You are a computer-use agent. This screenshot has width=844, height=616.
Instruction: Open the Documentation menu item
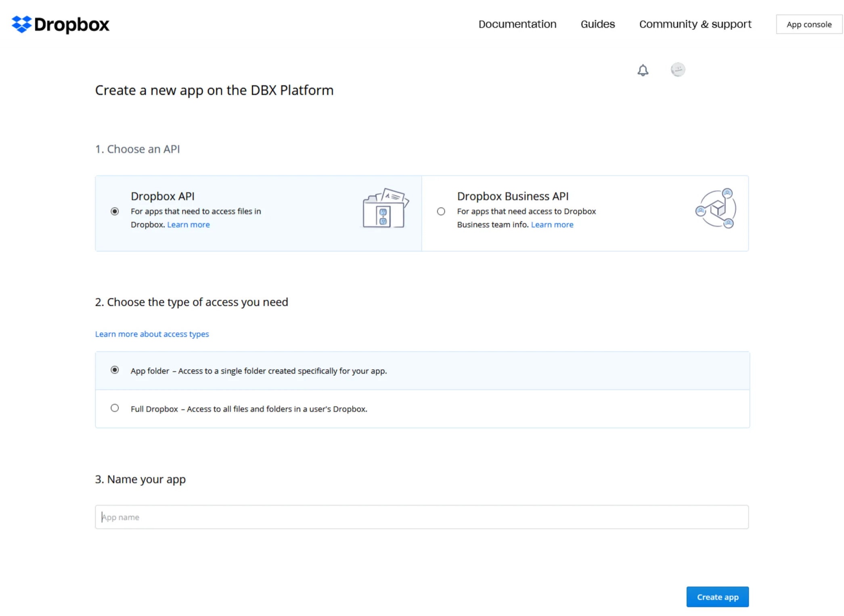pos(517,24)
